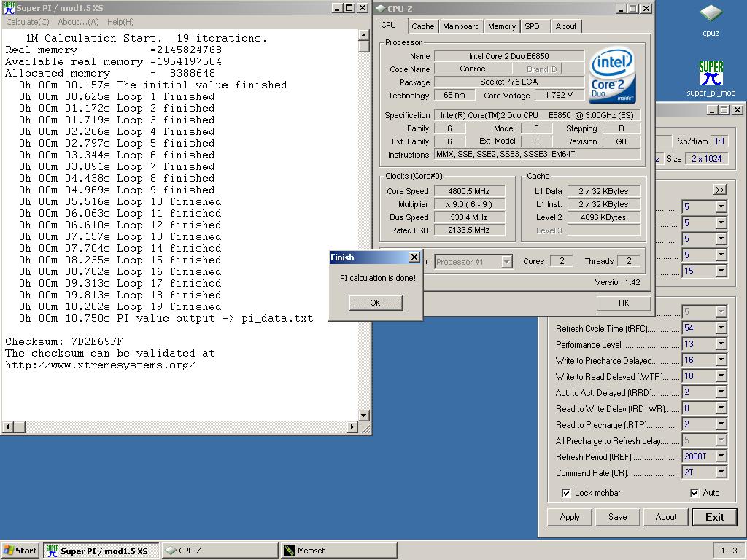Click the Core Voltage value 1.792 V
Image resolution: width=747 pixels, height=560 pixels.
pos(559,96)
